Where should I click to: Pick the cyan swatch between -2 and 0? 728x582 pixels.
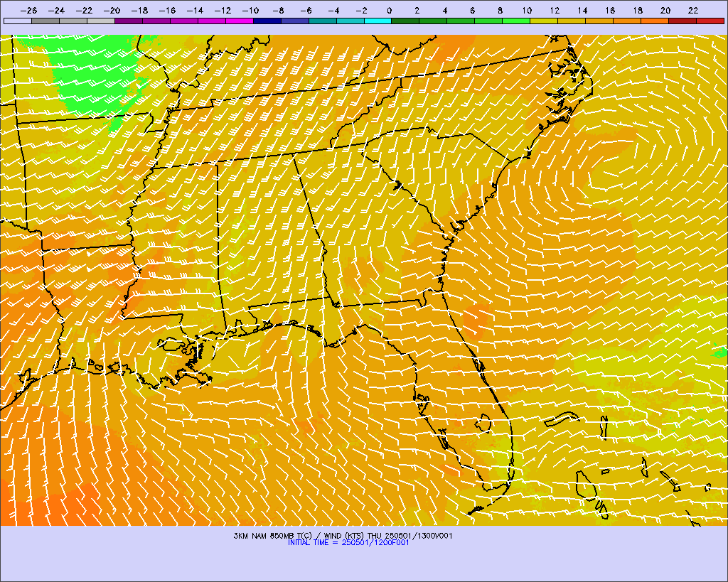pyautogui.click(x=378, y=21)
